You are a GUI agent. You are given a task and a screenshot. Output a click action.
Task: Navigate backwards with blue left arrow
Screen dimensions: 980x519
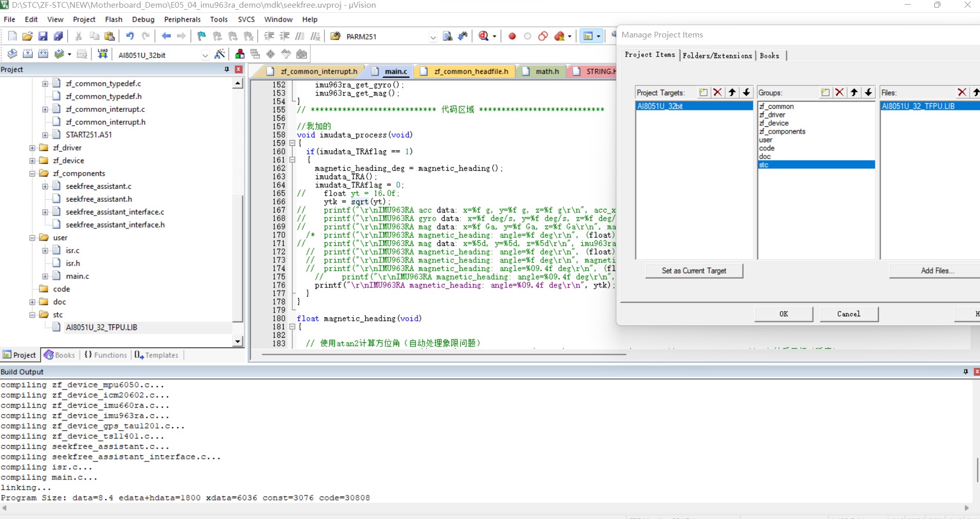point(166,36)
